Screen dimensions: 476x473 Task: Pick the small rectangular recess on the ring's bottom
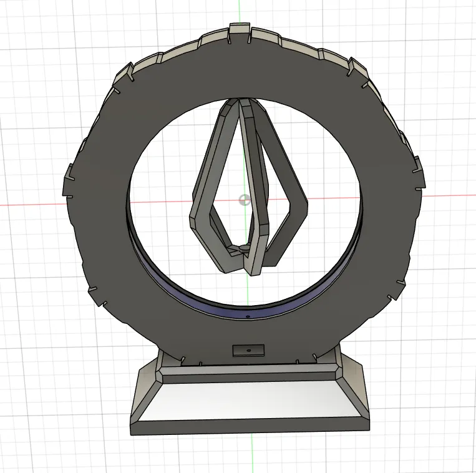coord(248,350)
